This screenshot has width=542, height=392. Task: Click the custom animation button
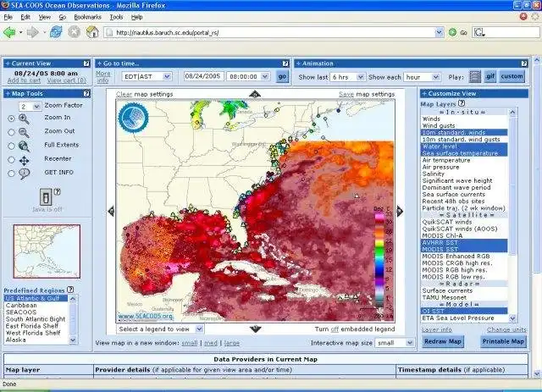click(x=512, y=76)
